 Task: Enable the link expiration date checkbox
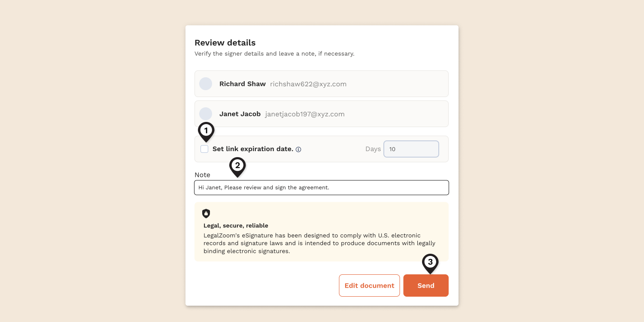pyautogui.click(x=204, y=149)
